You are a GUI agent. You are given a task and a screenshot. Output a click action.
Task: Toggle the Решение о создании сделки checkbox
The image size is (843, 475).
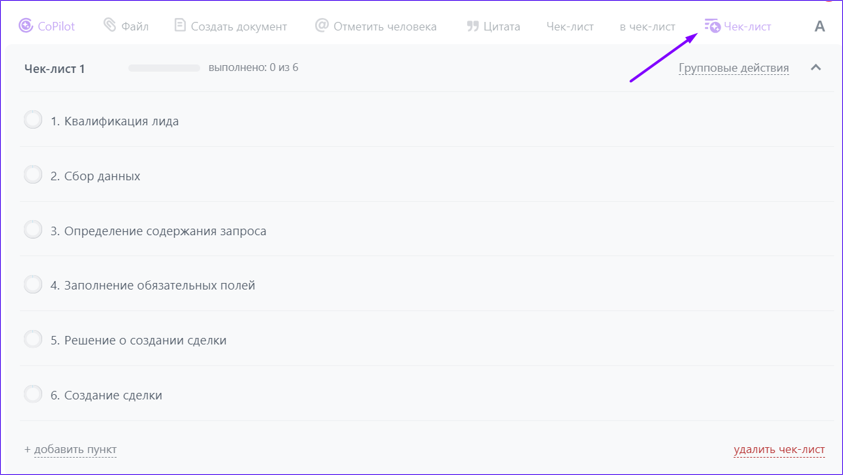coord(33,339)
